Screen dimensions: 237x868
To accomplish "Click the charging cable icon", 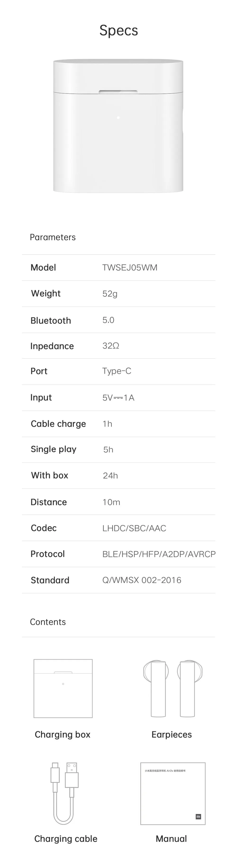I will [x=64, y=793].
